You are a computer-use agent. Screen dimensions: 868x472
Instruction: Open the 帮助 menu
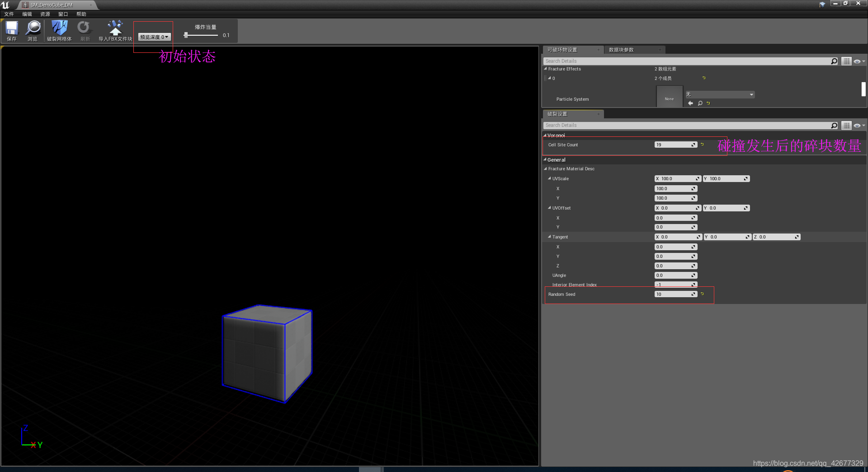(81, 14)
